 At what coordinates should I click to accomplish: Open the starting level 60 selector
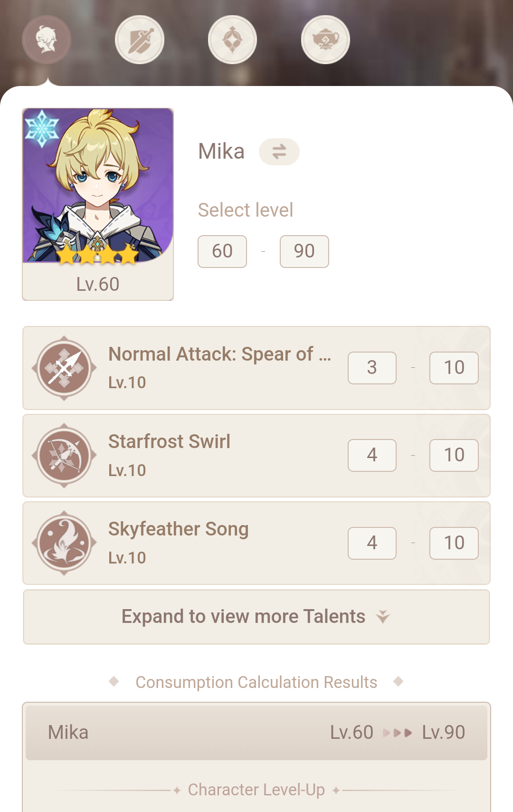222,251
